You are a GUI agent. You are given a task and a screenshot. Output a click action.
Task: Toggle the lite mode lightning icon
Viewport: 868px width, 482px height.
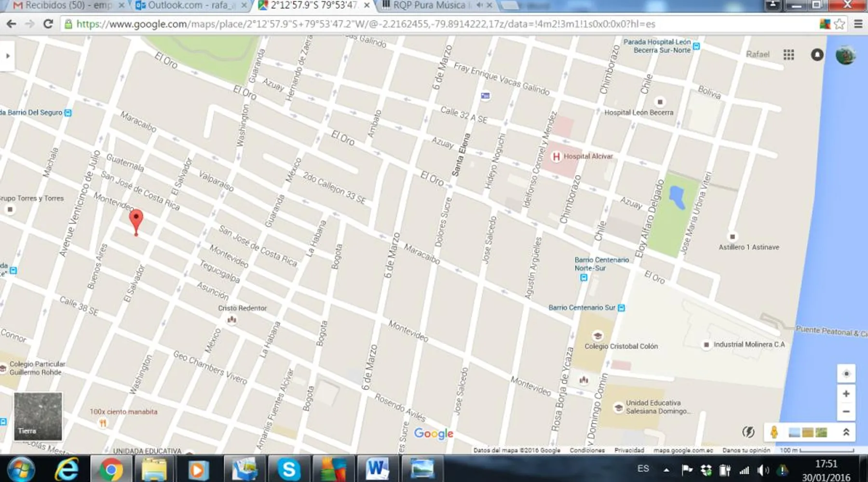(x=748, y=432)
